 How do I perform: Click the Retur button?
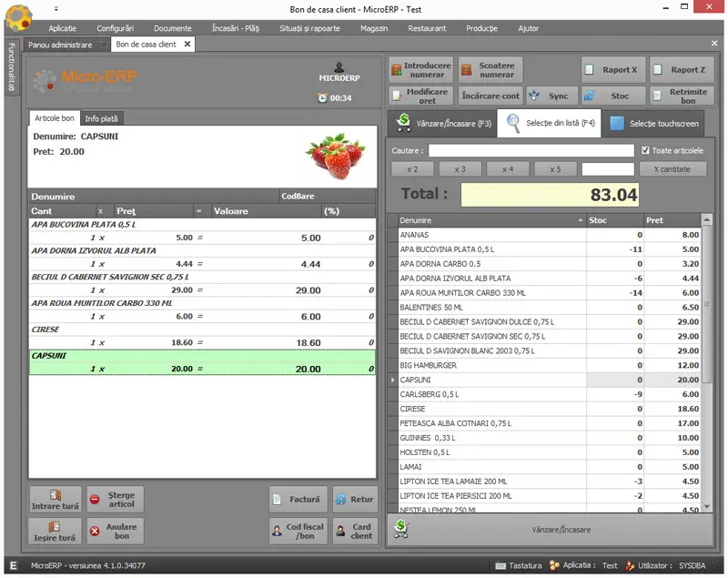355,500
